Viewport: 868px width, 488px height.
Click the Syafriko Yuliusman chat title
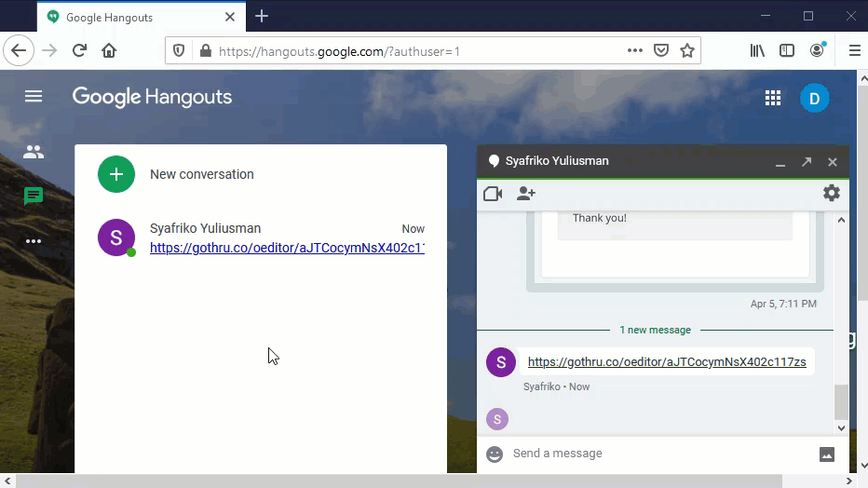click(557, 161)
